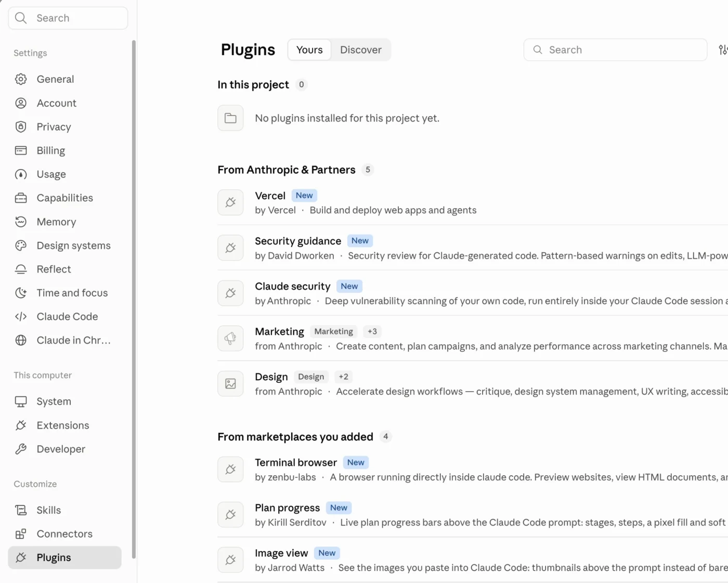Click the 'From marketplaces you added' heading
Screen dimensions: 728x583
[295, 437]
